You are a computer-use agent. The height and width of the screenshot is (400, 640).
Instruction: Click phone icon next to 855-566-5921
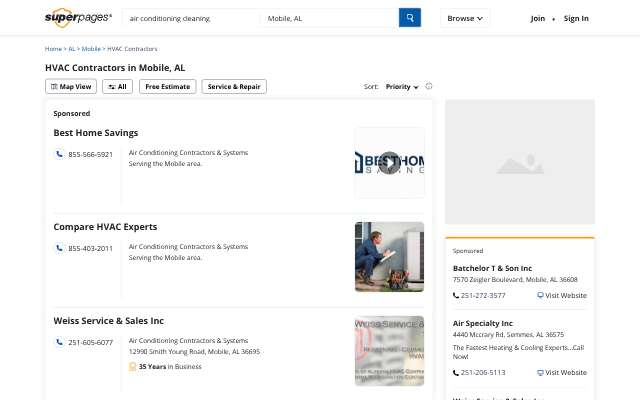click(x=60, y=154)
